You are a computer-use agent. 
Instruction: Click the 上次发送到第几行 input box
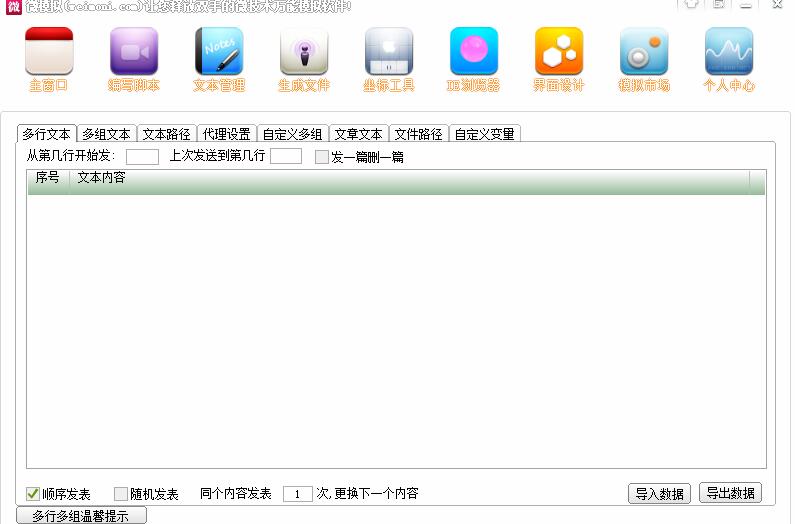286,156
